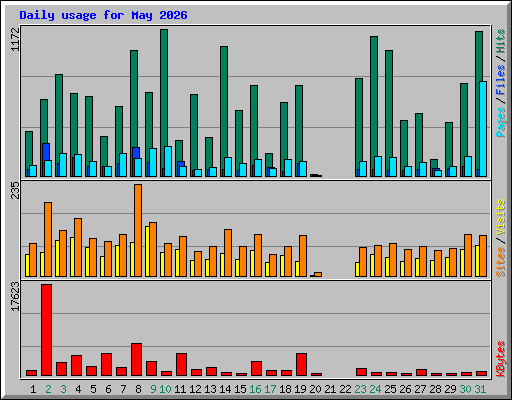The image size is (512, 400).
Task: Click the 'Daily usage for May 2026' title
Action: 103,15
